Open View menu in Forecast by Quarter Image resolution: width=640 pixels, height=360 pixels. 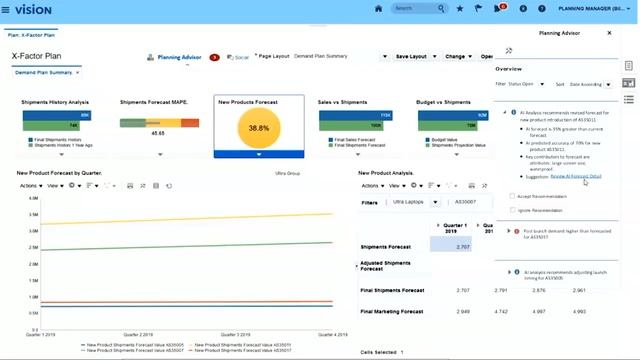(x=55, y=186)
